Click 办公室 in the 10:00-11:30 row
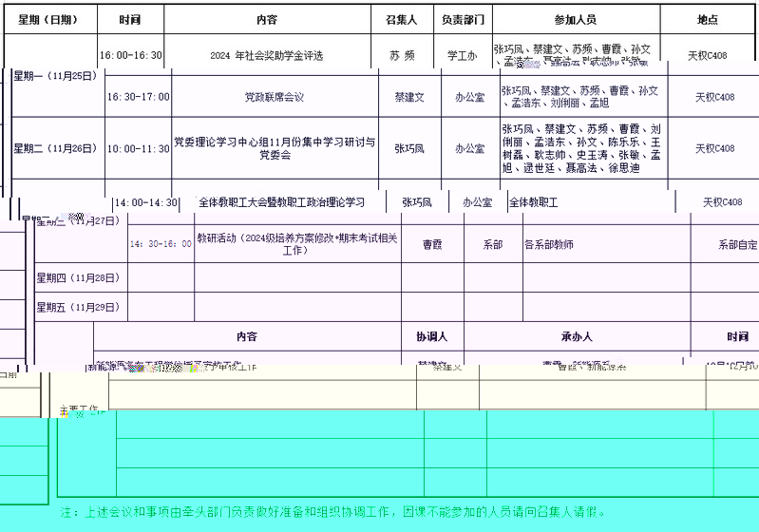This screenshot has height=532, width=759. [470, 148]
